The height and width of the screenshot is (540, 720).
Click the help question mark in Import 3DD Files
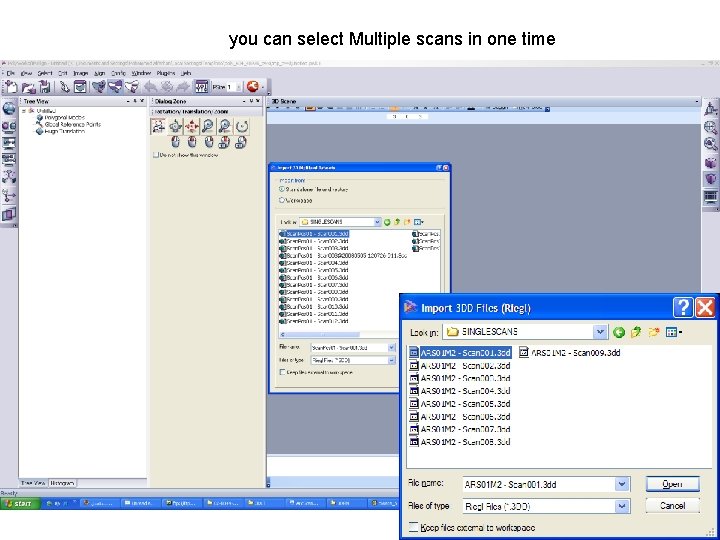(x=683, y=307)
